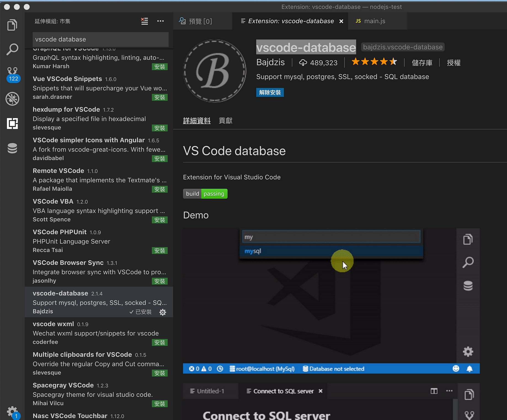Click the search icon in the demo sidebar
507x420 pixels.
(x=468, y=262)
